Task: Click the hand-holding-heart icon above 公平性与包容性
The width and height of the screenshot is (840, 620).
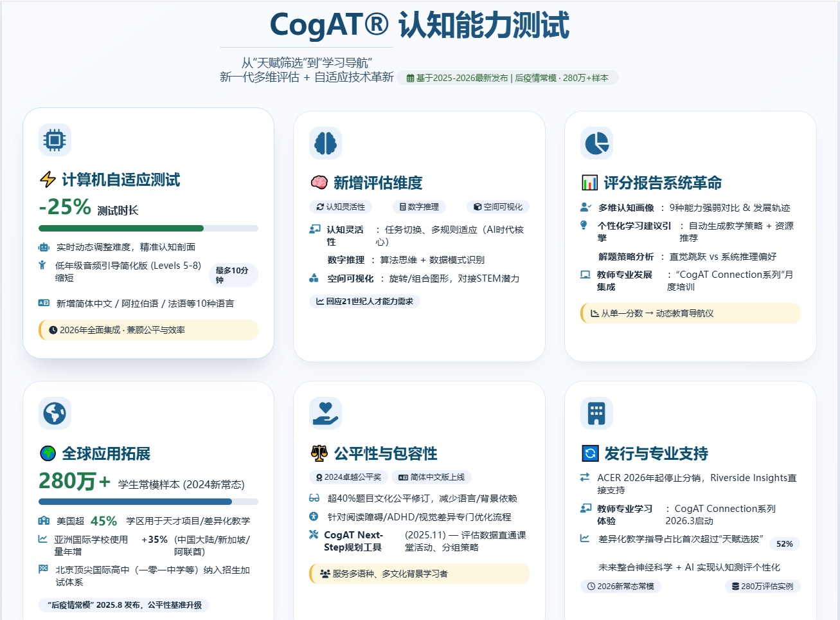Action: tap(325, 413)
